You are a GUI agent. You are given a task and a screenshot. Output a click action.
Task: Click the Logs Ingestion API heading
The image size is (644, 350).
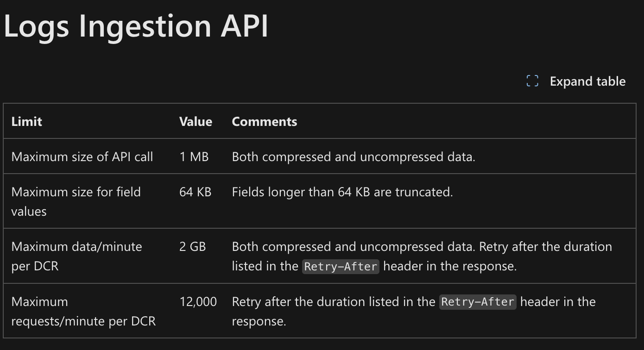pos(136,26)
